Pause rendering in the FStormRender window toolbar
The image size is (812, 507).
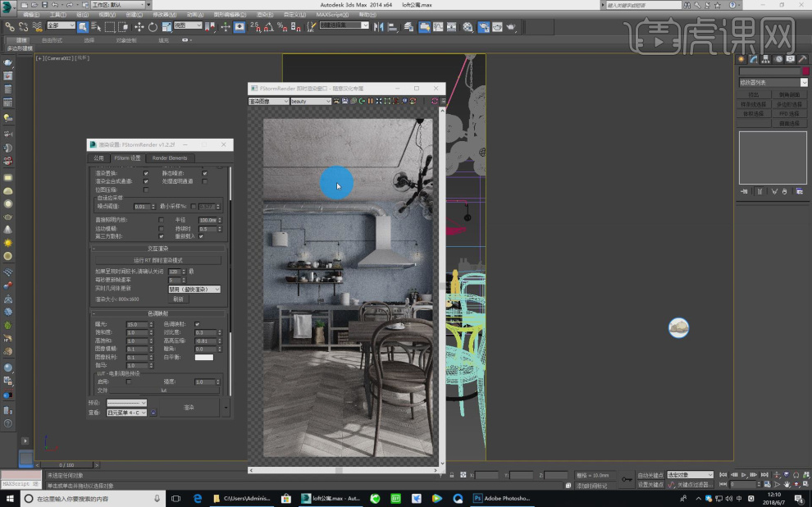[x=371, y=101]
